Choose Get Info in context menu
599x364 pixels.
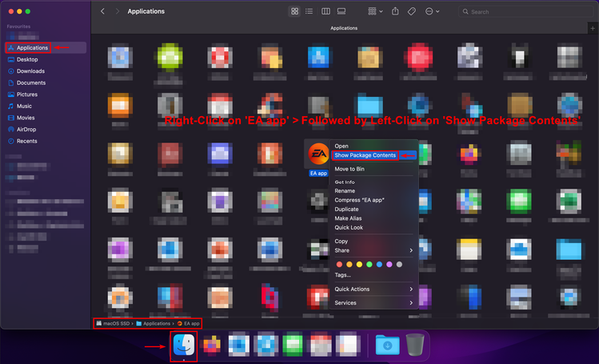[x=374, y=182]
